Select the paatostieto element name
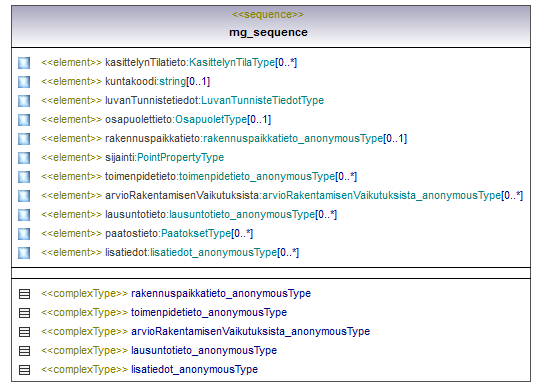541x386 pixels. [131, 233]
